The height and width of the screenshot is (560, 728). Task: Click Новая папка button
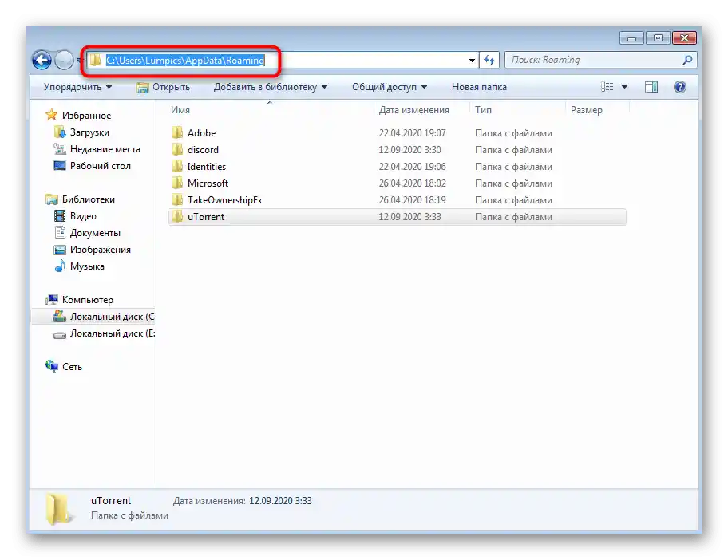tap(479, 87)
